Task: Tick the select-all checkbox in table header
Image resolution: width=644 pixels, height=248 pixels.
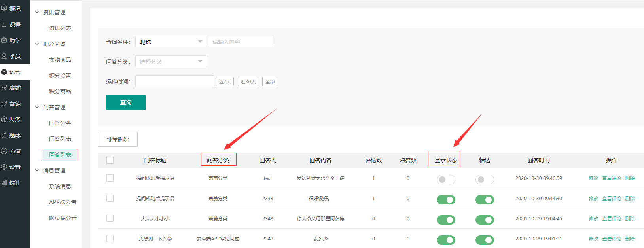Action: [x=110, y=160]
